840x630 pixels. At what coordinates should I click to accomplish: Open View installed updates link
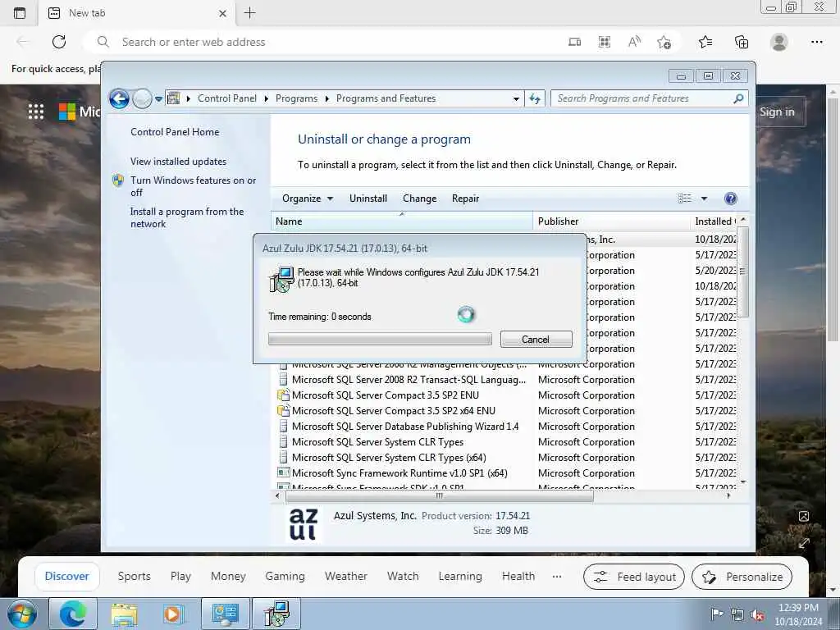click(x=178, y=162)
